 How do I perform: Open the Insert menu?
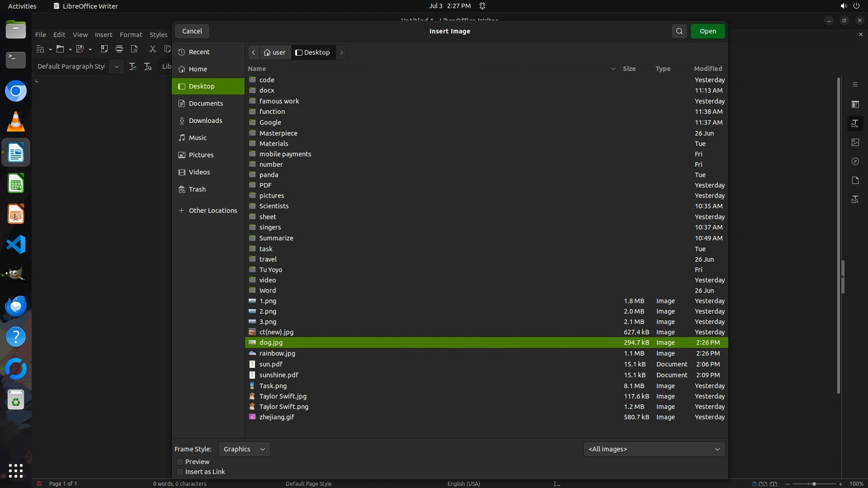click(x=103, y=35)
